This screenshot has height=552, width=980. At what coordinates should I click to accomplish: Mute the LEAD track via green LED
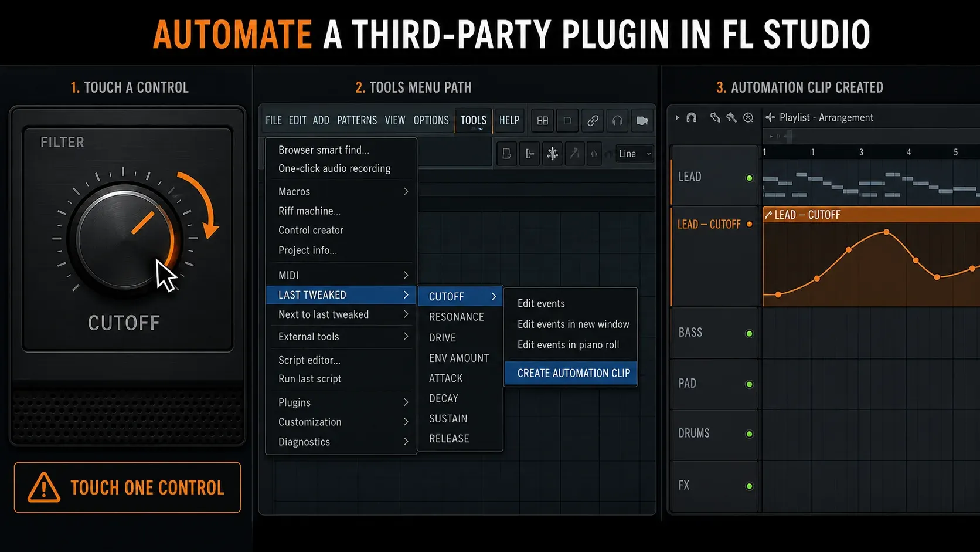(x=749, y=178)
